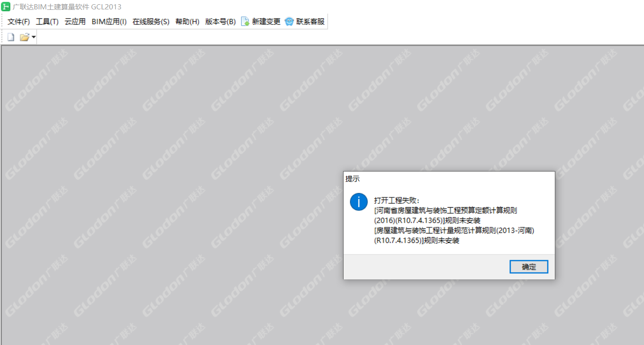Open the 工具(T) menu

[x=47, y=22]
